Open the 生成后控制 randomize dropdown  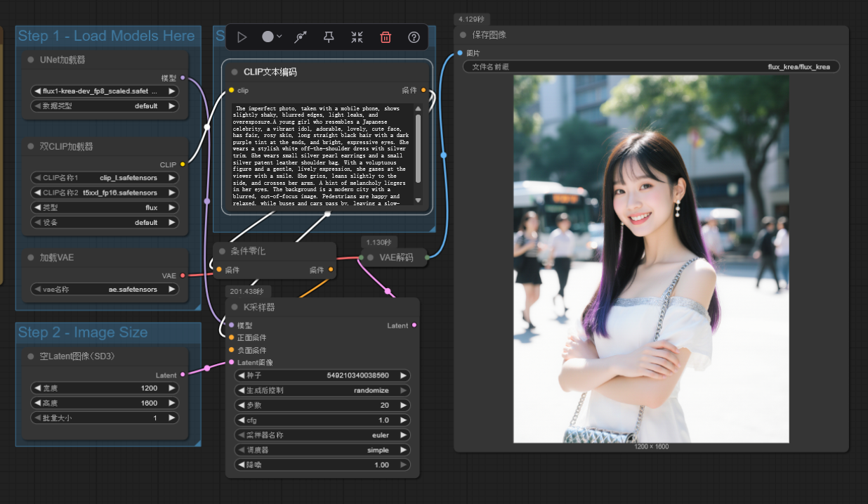323,390
